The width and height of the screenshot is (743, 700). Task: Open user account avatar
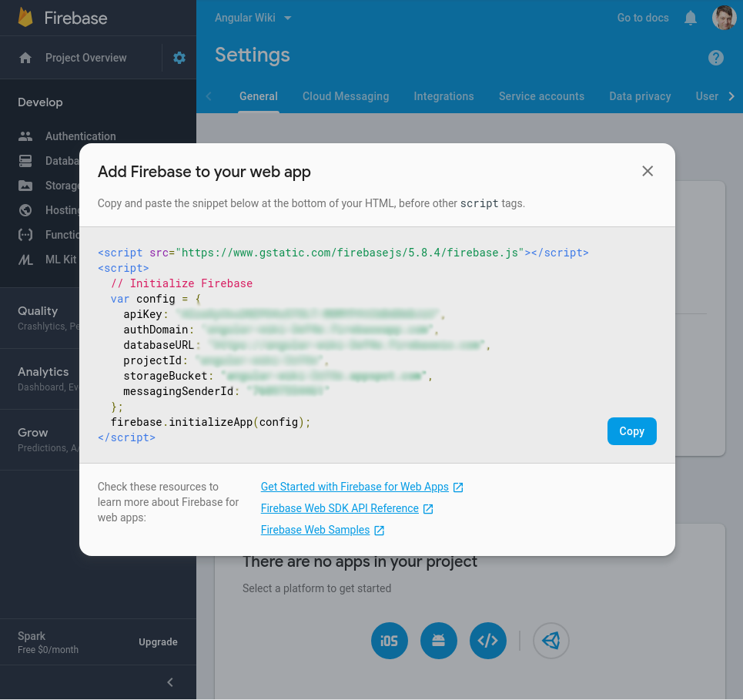point(724,18)
